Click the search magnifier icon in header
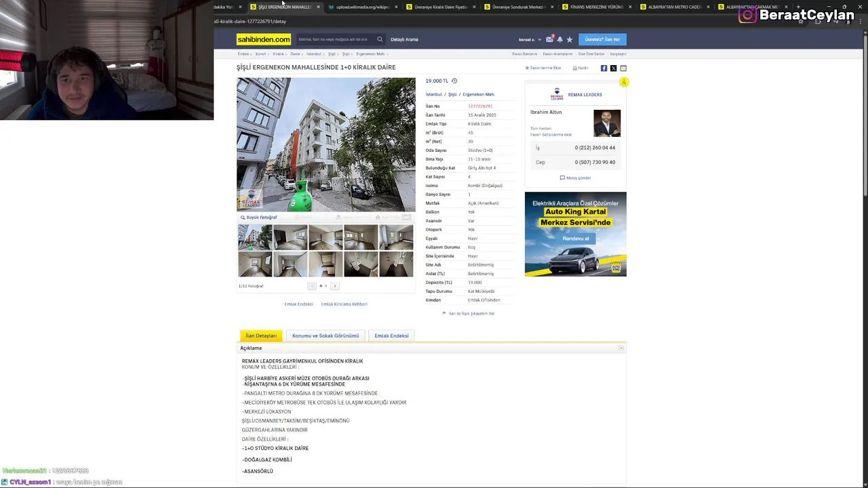 pyautogui.click(x=380, y=39)
